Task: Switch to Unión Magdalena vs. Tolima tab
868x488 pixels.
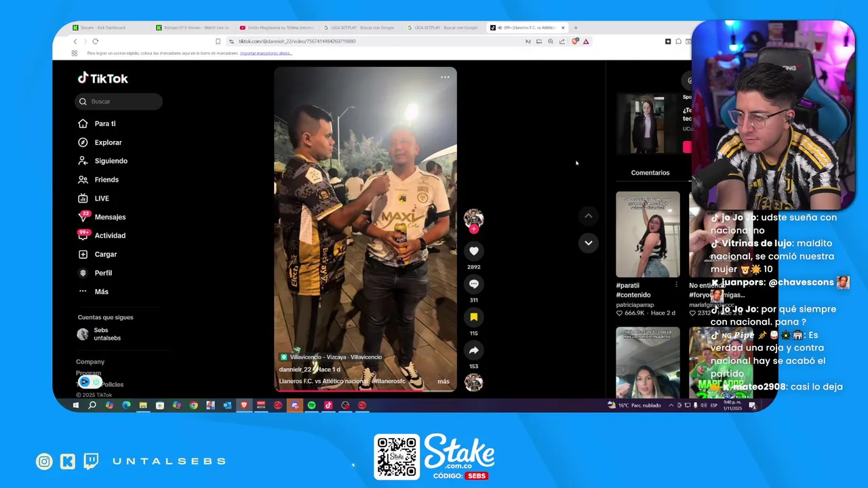Action: pos(276,28)
